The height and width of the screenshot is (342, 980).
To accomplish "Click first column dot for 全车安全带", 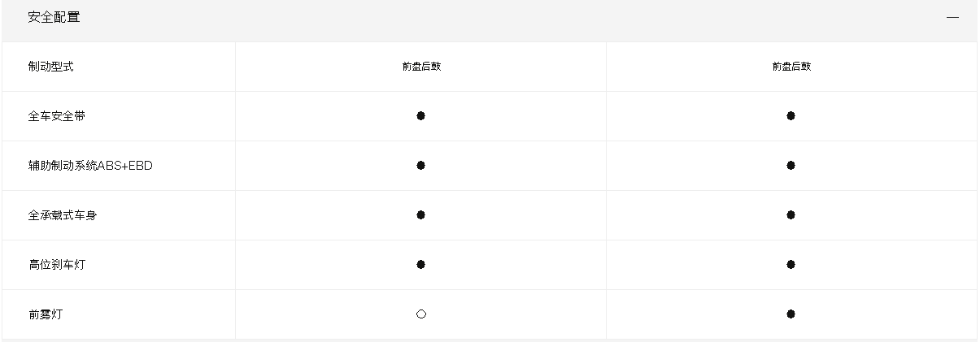I will (x=420, y=116).
